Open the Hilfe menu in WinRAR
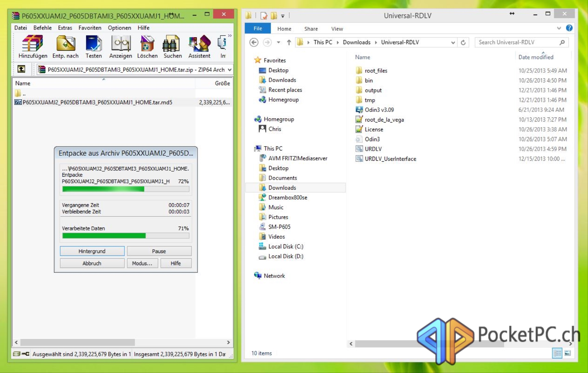 coord(143,28)
